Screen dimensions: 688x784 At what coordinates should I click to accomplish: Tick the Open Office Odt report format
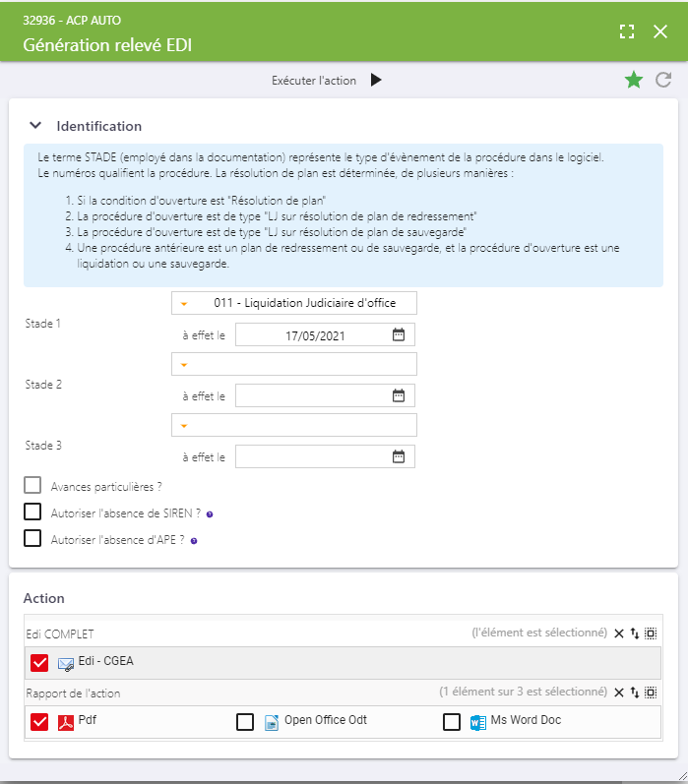245,722
